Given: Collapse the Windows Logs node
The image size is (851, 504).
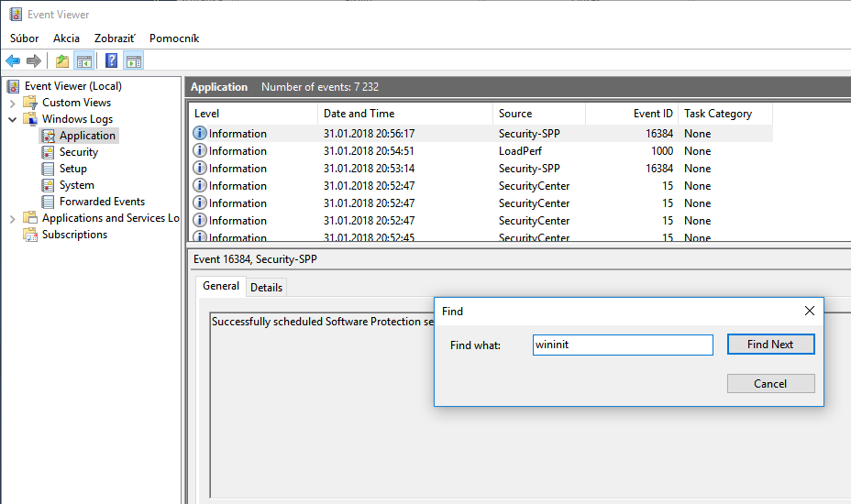Looking at the screenshot, I should tap(13, 119).
